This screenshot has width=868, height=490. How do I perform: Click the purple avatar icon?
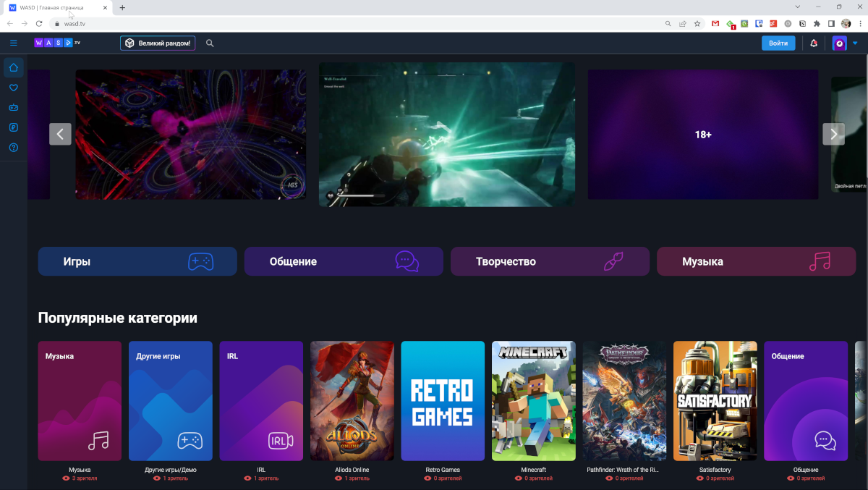coord(839,43)
